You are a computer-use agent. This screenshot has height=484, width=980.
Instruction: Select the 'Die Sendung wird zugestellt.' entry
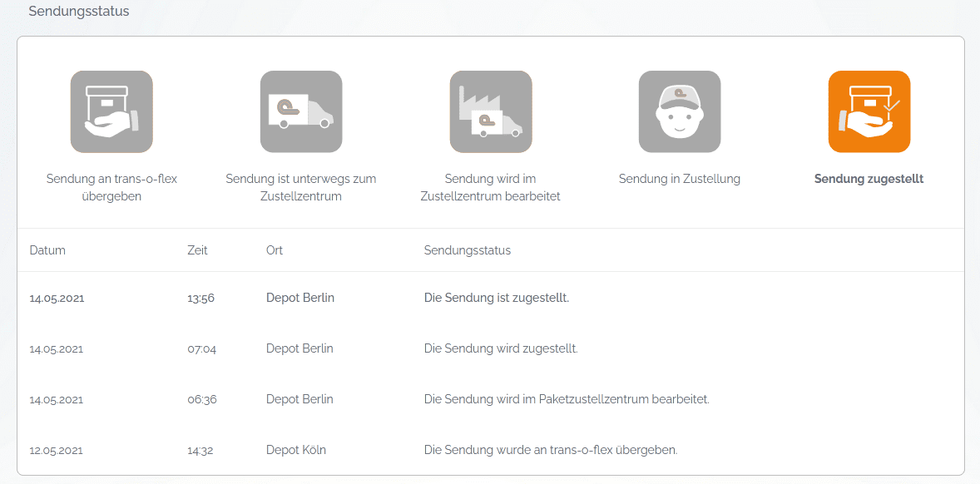500,348
